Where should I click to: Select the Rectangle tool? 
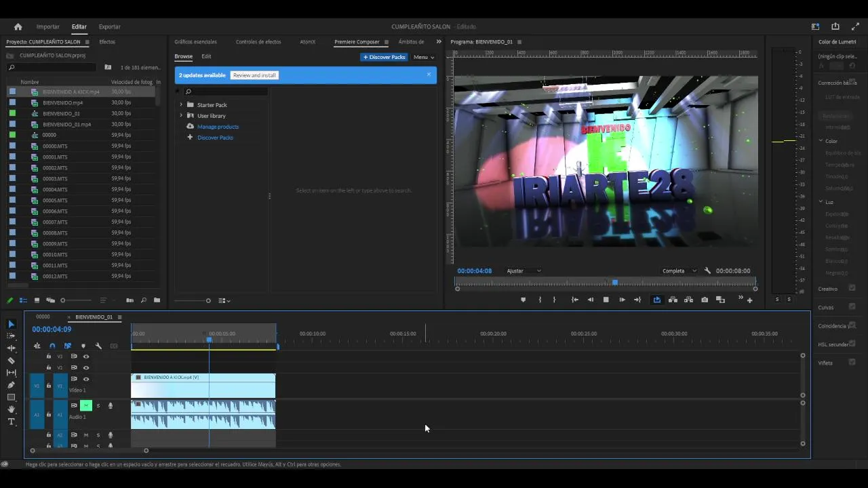click(x=11, y=397)
